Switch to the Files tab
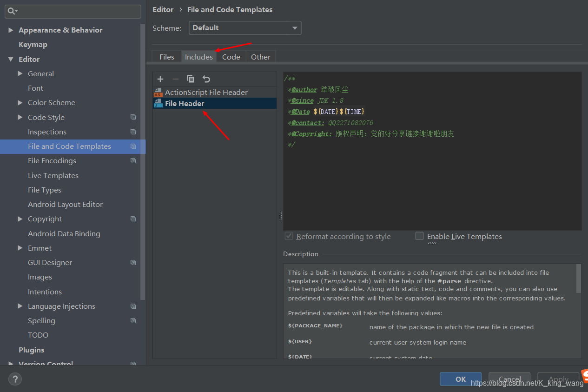 pos(167,57)
